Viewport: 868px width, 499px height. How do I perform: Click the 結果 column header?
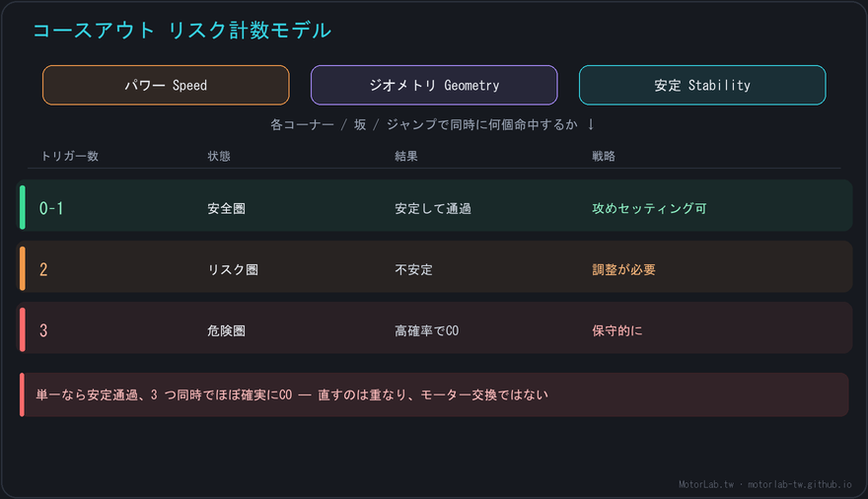tap(405, 156)
